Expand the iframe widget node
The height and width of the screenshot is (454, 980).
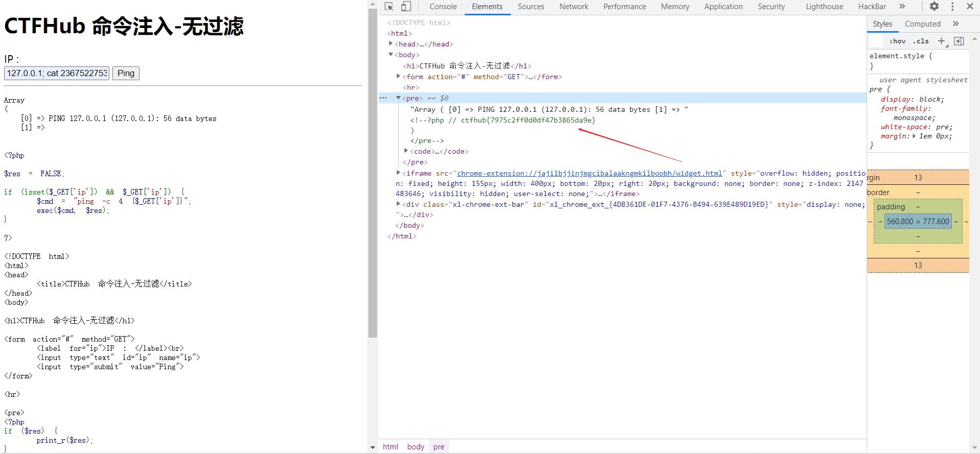(399, 173)
